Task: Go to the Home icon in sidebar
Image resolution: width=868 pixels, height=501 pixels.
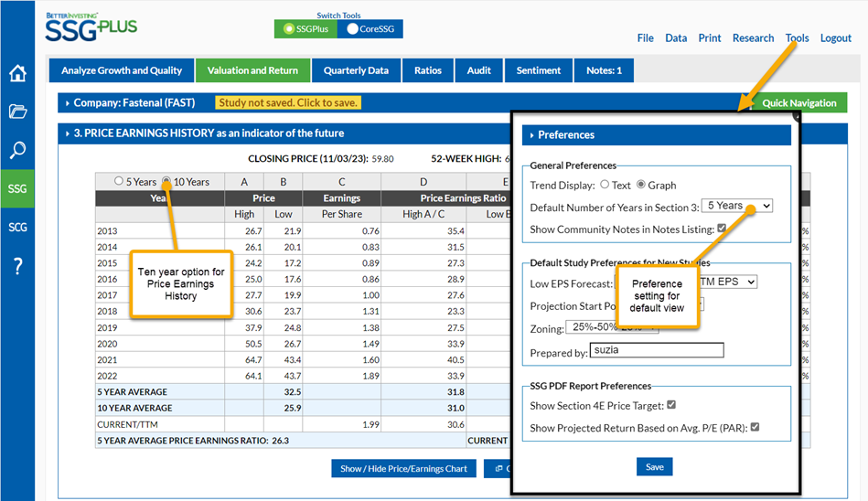Action: [x=17, y=73]
